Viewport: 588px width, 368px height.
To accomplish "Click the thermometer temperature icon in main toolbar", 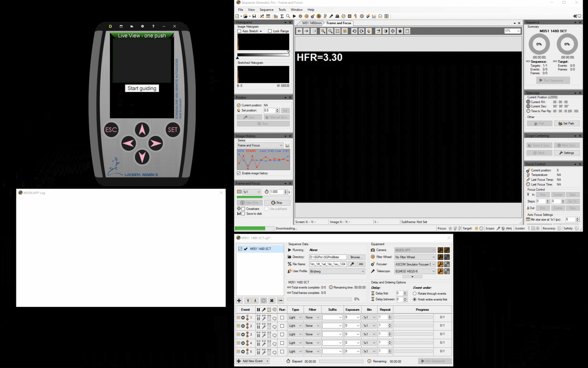I will pyautogui.click(x=325, y=16).
